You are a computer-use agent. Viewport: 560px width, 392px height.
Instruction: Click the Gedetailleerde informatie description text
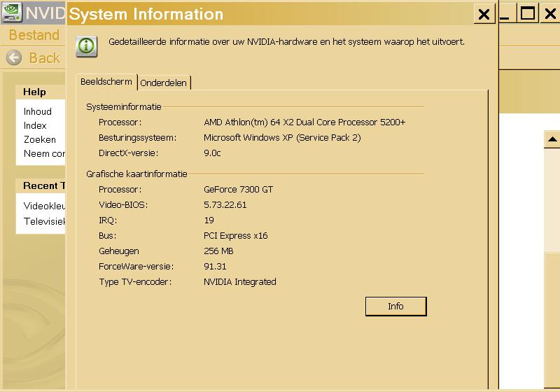pyautogui.click(x=286, y=42)
